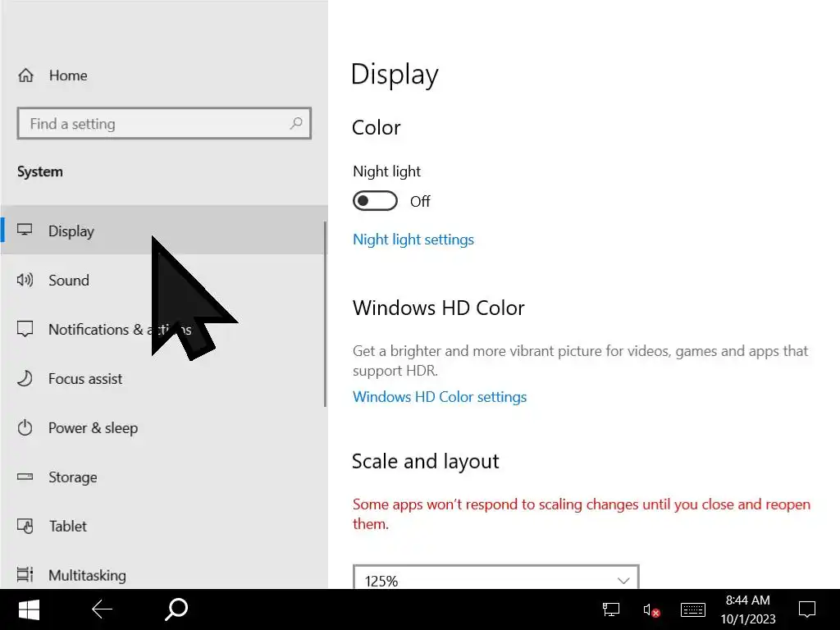Image resolution: width=840 pixels, height=630 pixels.
Task: Select Tablet in the sidebar
Action: (164, 526)
